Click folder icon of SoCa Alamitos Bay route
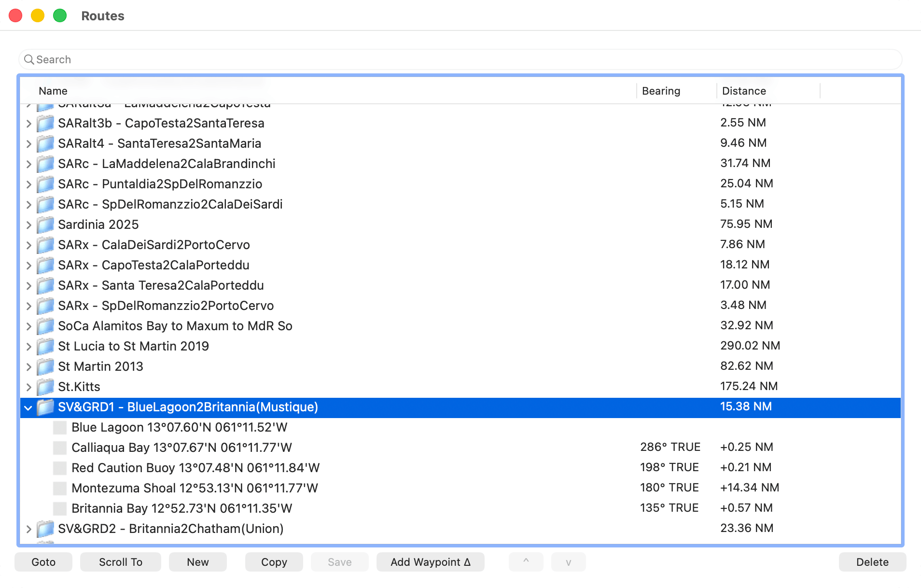This screenshot has width=921, height=588. pyautogui.click(x=45, y=326)
